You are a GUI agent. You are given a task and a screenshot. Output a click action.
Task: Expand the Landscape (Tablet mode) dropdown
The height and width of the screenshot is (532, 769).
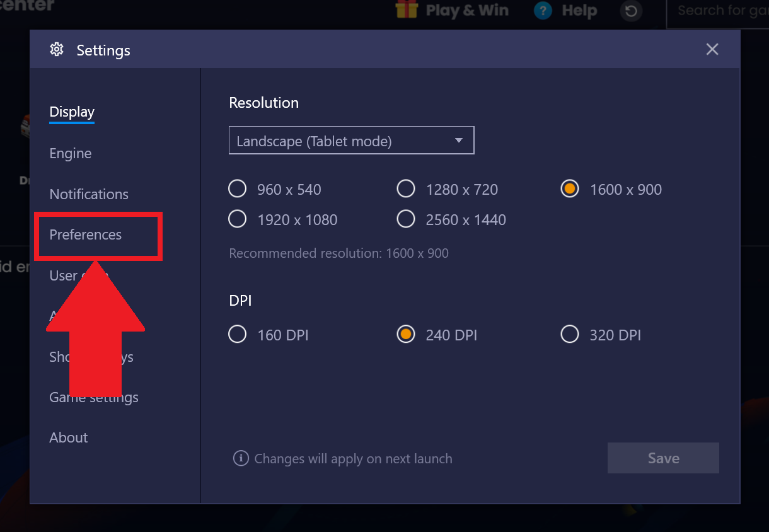(x=351, y=141)
